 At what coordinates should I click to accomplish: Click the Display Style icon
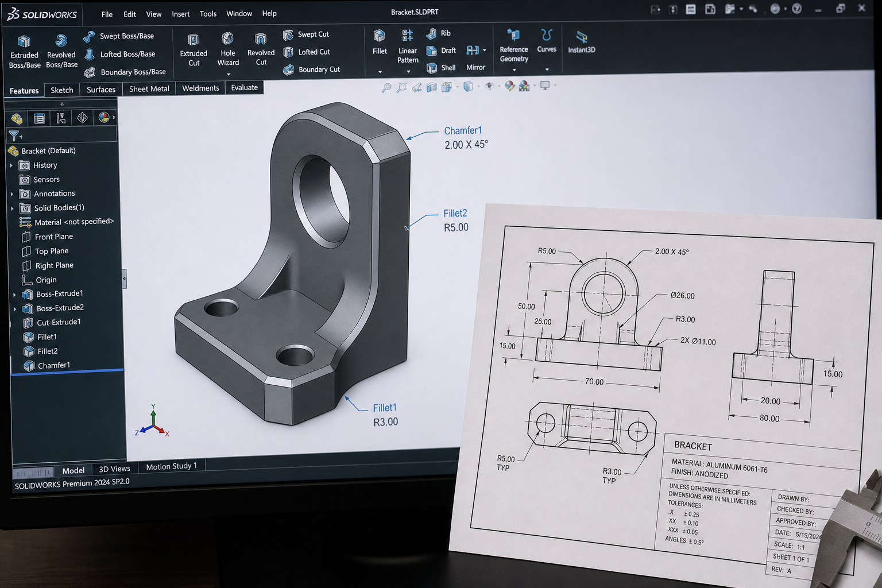[468, 87]
